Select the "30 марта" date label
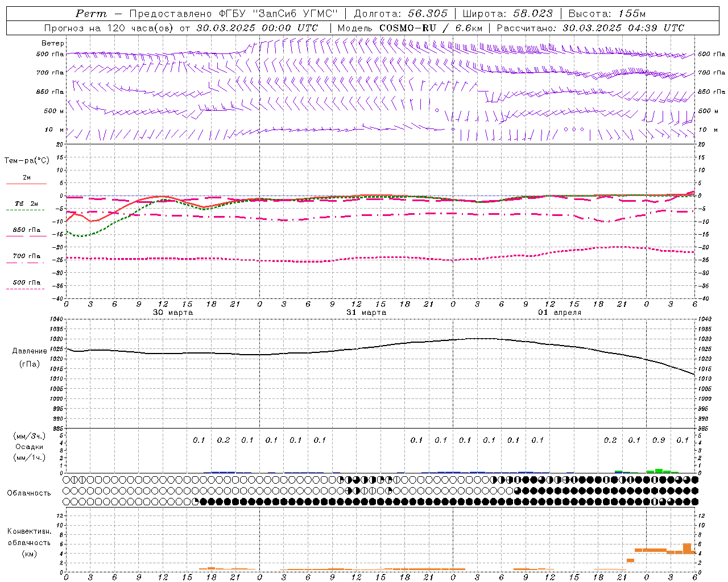 click(x=173, y=313)
